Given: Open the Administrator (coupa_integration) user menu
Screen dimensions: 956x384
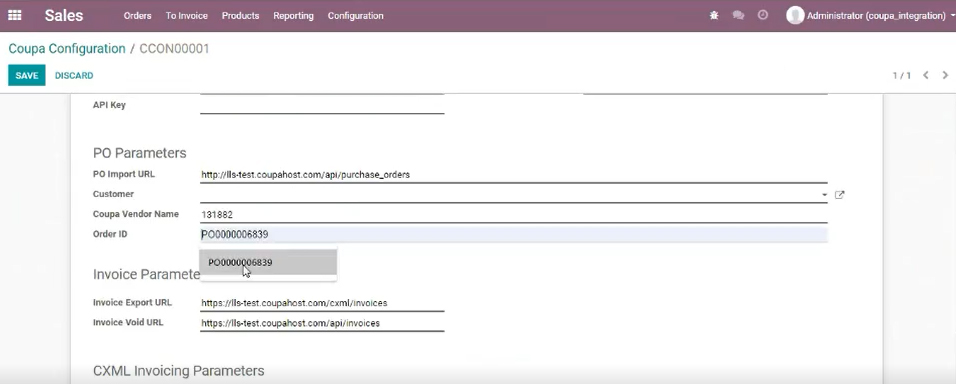Looking at the screenshot, I should tap(871, 16).
